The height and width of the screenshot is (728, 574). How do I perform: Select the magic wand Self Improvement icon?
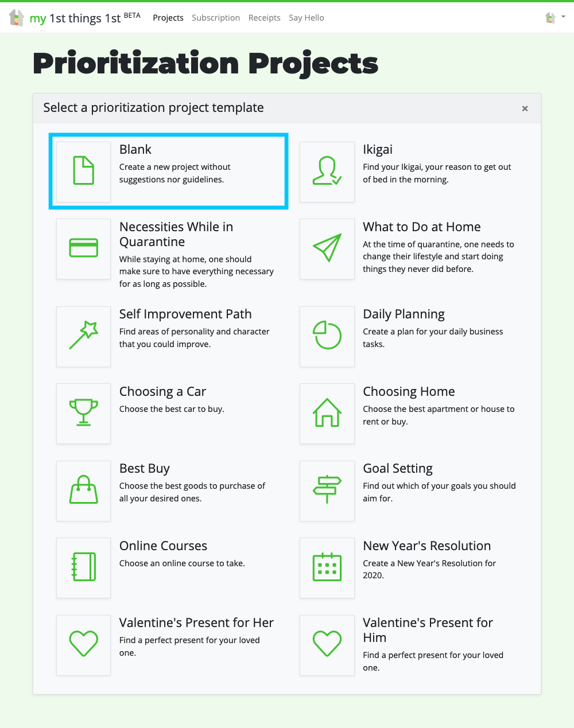click(83, 336)
